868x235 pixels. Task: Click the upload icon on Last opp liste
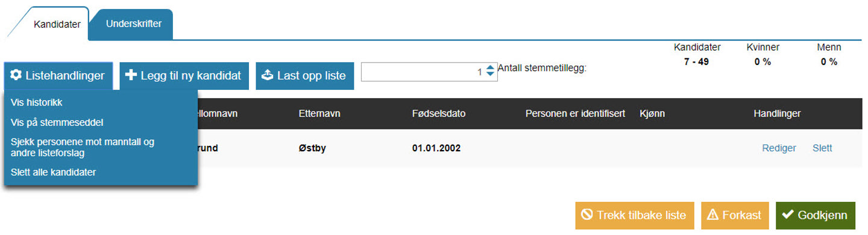point(268,76)
